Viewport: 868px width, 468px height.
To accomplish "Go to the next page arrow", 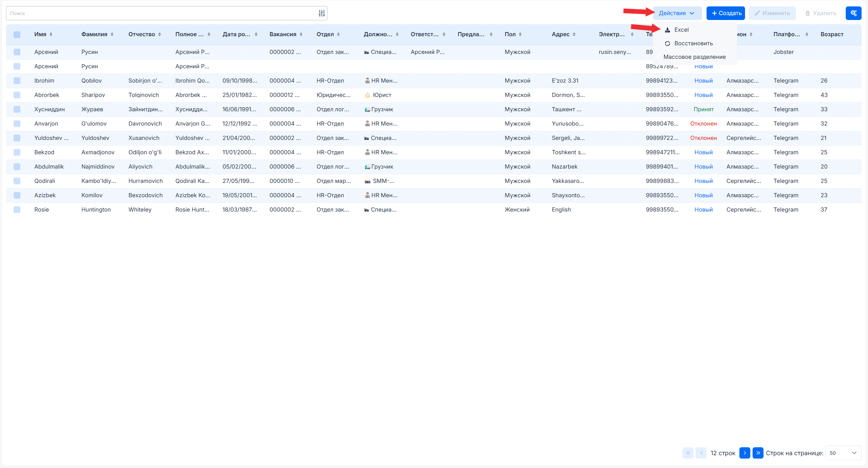I will [x=744, y=453].
